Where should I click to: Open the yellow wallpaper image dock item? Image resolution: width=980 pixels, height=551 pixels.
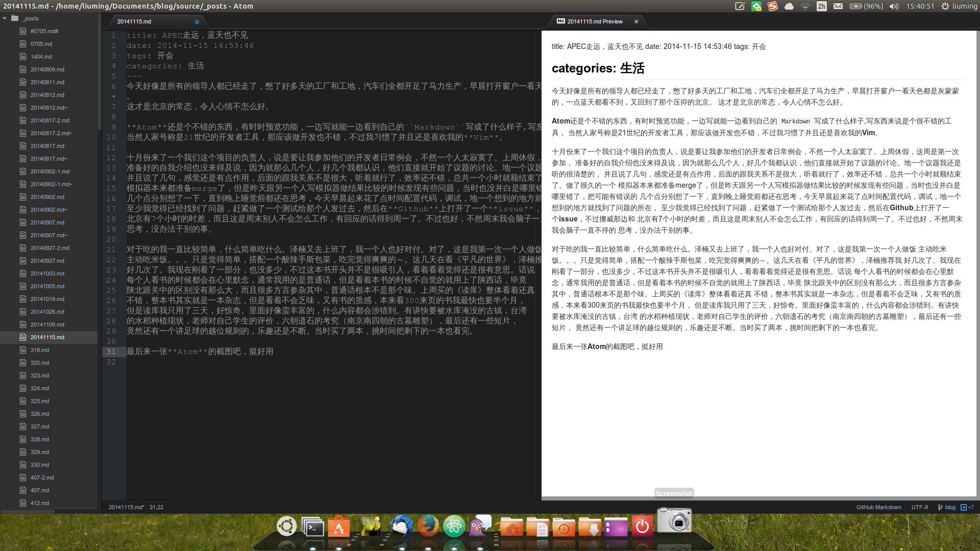[x=372, y=526]
